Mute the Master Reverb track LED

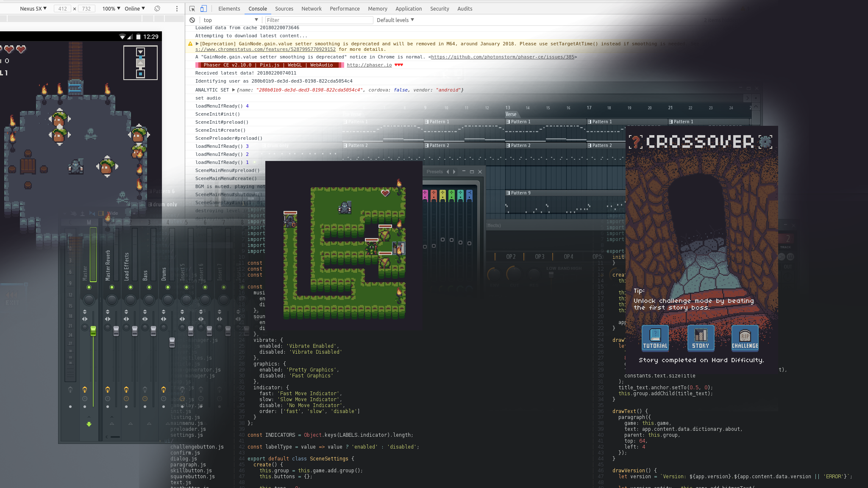click(112, 287)
